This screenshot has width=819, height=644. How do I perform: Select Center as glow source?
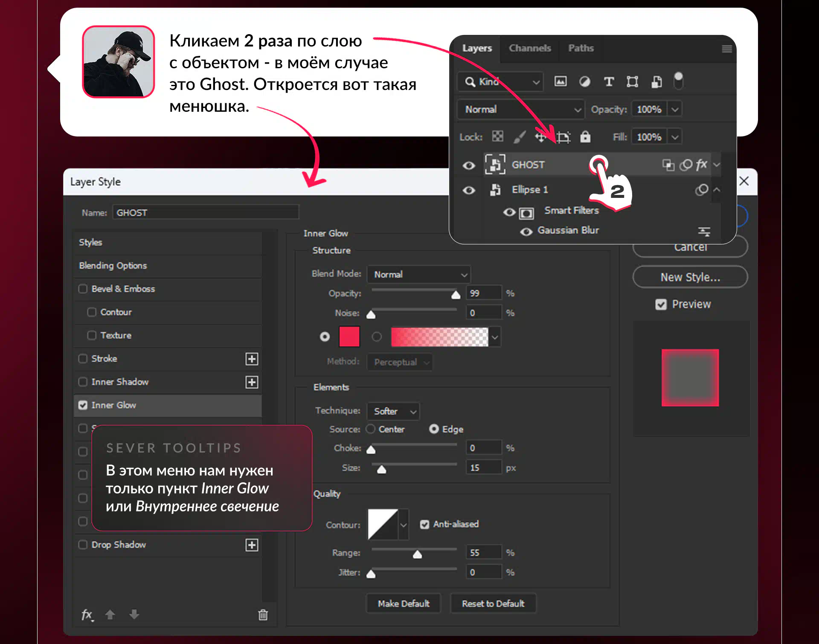point(371,429)
